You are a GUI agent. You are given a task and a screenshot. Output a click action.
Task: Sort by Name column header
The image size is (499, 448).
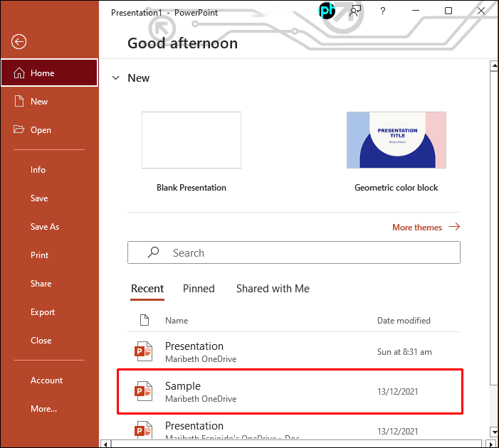pyautogui.click(x=177, y=320)
